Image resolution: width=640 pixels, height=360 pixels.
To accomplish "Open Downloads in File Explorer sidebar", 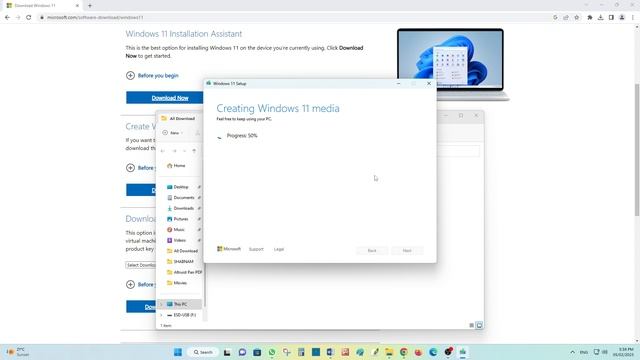I will [x=180, y=208].
